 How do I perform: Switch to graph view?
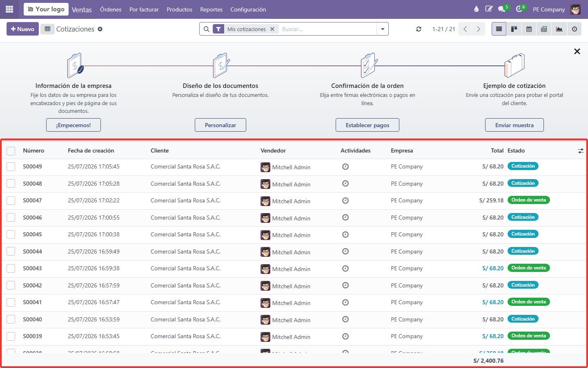[x=559, y=29]
